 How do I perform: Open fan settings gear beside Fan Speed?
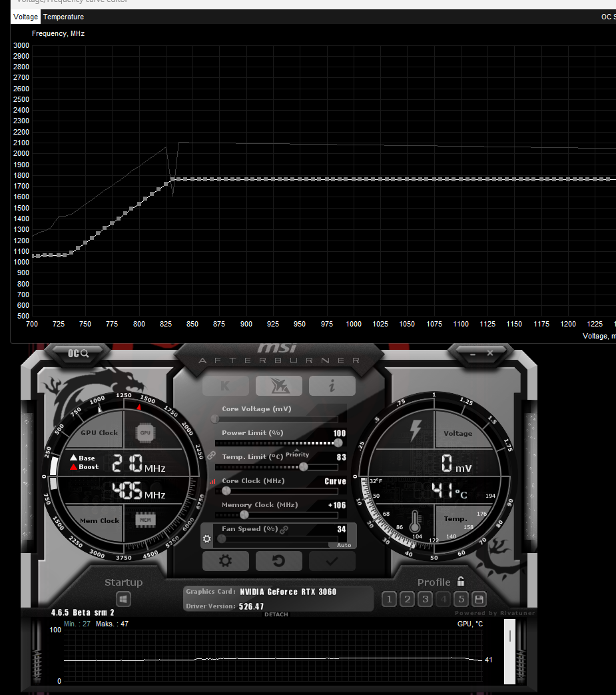click(207, 539)
